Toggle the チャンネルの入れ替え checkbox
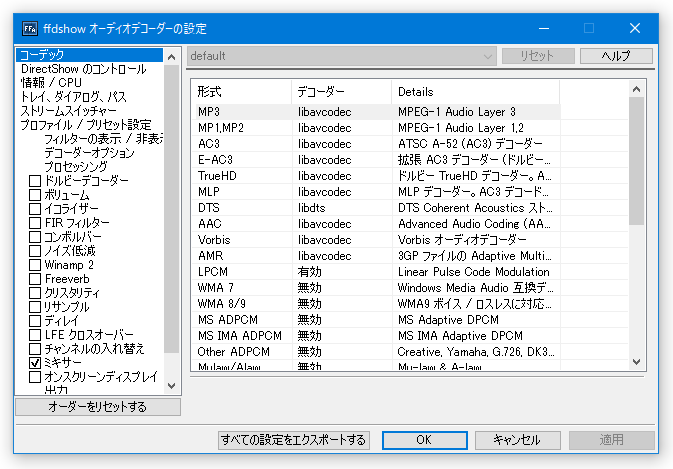The width and height of the screenshot is (673, 469). tap(35, 349)
